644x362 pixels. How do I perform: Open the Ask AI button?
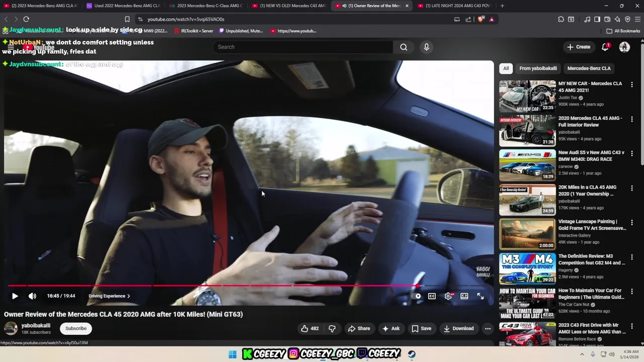pyautogui.click(x=391, y=328)
